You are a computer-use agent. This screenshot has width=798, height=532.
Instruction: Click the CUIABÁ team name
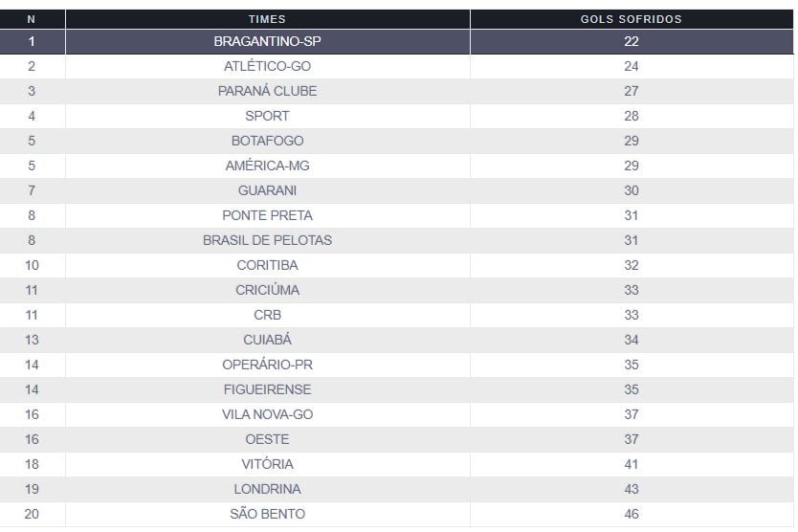pyautogui.click(x=267, y=341)
